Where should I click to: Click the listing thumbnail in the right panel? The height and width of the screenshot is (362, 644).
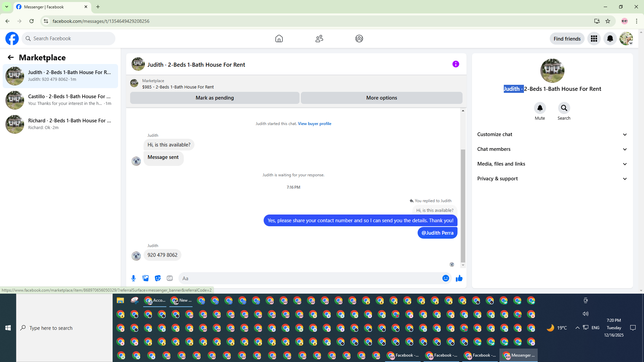click(552, 71)
